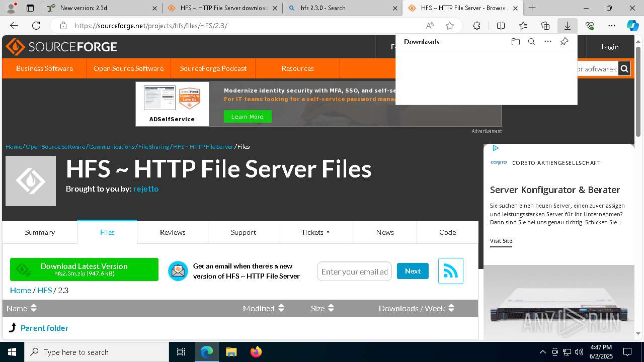Open the rejetto author link
This screenshot has height=362, width=644.
pyautogui.click(x=146, y=189)
